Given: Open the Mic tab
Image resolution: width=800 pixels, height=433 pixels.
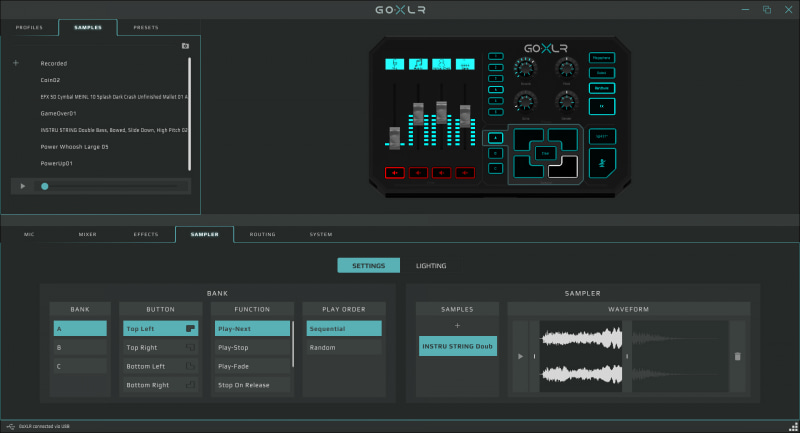Looking at the screenshot, I should [29, 235].
